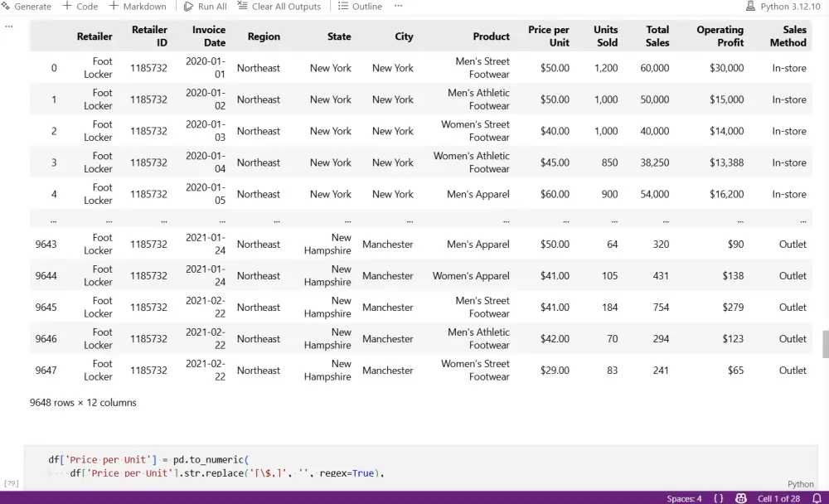Click the Product column header
The width and height of the screenshot is (829, 504).
(x=491, y=36)
